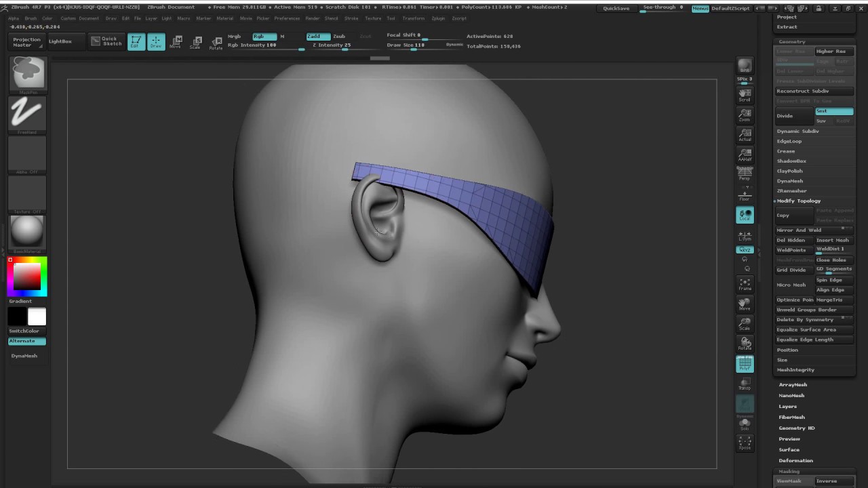The width and height of the screenshot is (868, 488).
Task: Click the right-shelf Scale view icon
Action: click(745, 324)
